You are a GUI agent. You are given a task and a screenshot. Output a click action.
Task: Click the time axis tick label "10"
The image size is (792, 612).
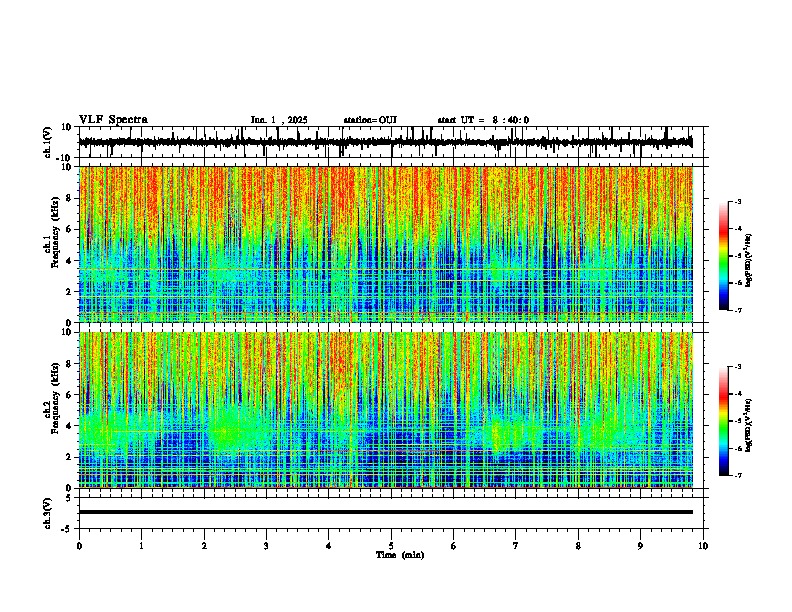703,546
